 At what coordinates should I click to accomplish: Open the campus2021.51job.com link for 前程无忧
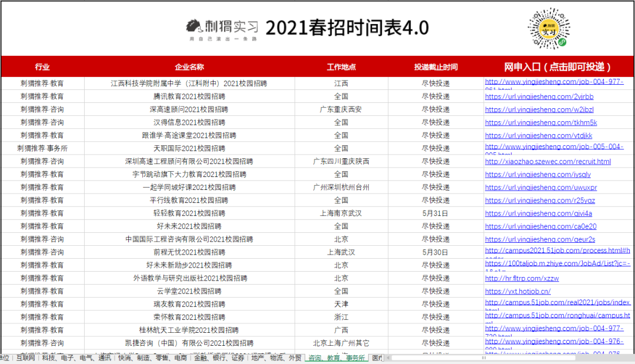coord(557,251)
